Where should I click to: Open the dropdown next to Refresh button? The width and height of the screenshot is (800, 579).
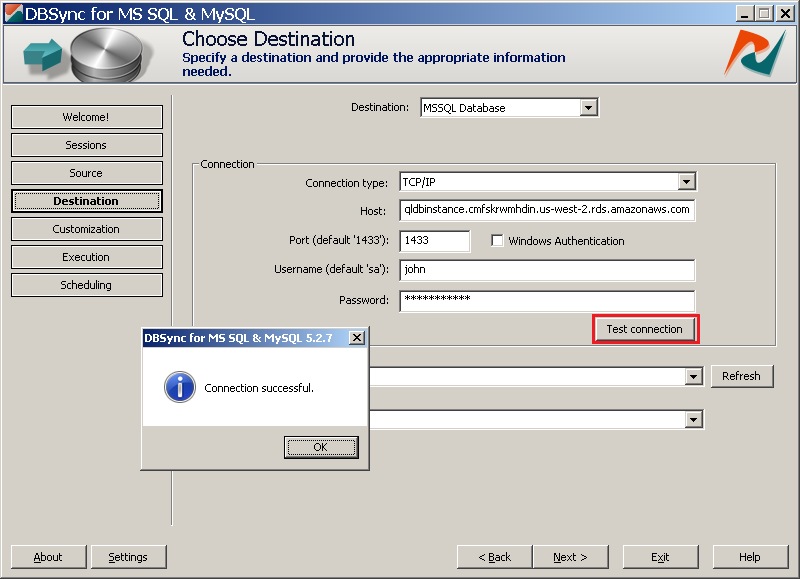(x=693, y=376)
